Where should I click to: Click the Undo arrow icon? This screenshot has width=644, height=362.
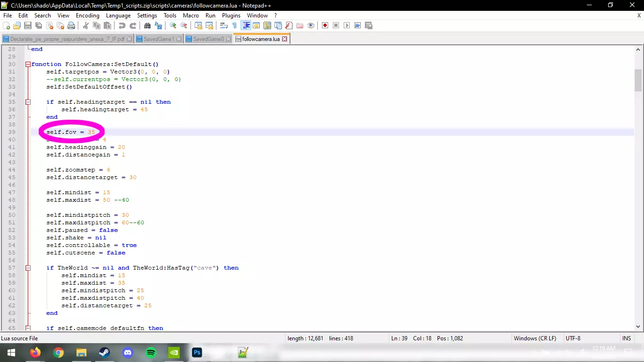[x=122, y=25]
